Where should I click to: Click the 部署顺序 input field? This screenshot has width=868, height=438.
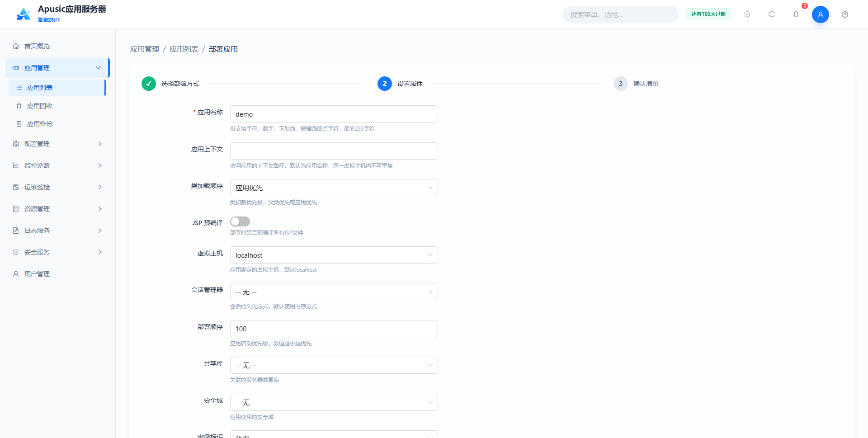click(334, 329)
